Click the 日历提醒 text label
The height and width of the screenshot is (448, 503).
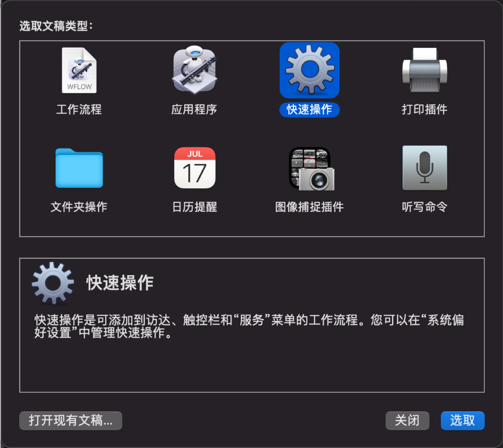[x=195, y=207]
